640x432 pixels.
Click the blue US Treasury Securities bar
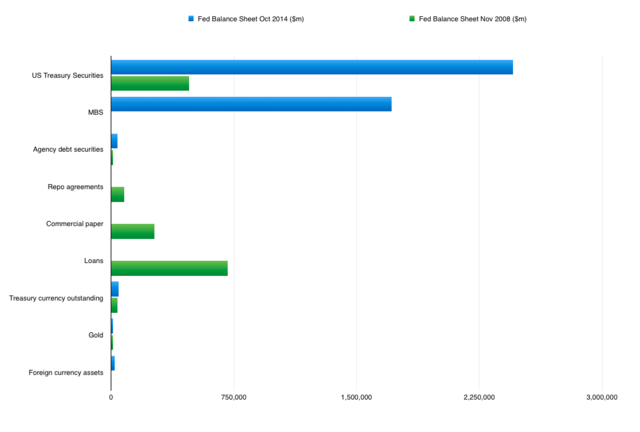click(x=311, y=67)
